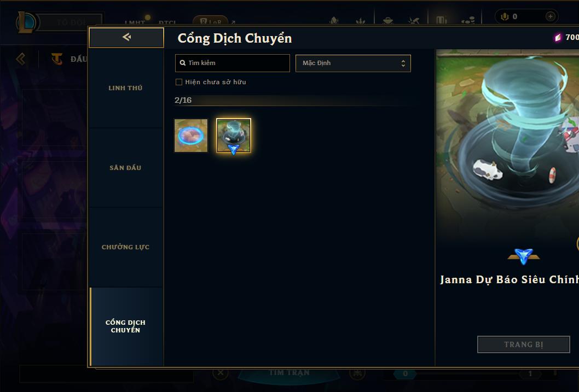Click the LoR launcher button in top bar
The width and height of the screenshot is (579, 392).
click(211, 22)
